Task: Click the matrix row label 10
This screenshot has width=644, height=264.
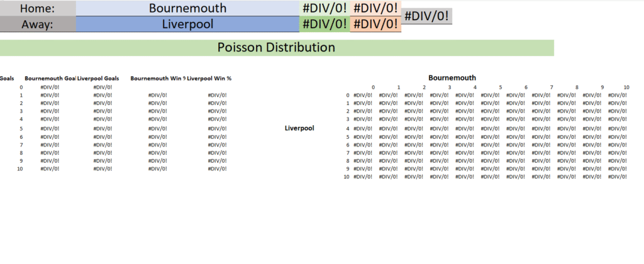Action: click(x=347, y=177)
